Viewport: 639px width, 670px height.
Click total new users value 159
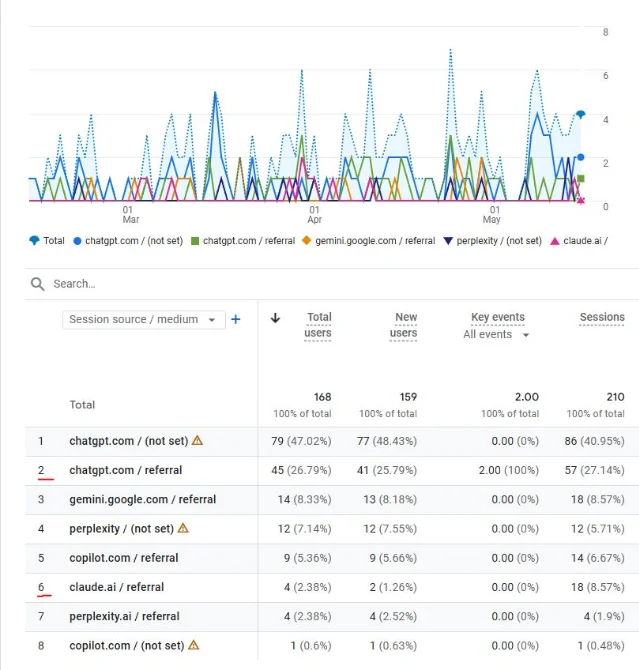pos(408,397)
